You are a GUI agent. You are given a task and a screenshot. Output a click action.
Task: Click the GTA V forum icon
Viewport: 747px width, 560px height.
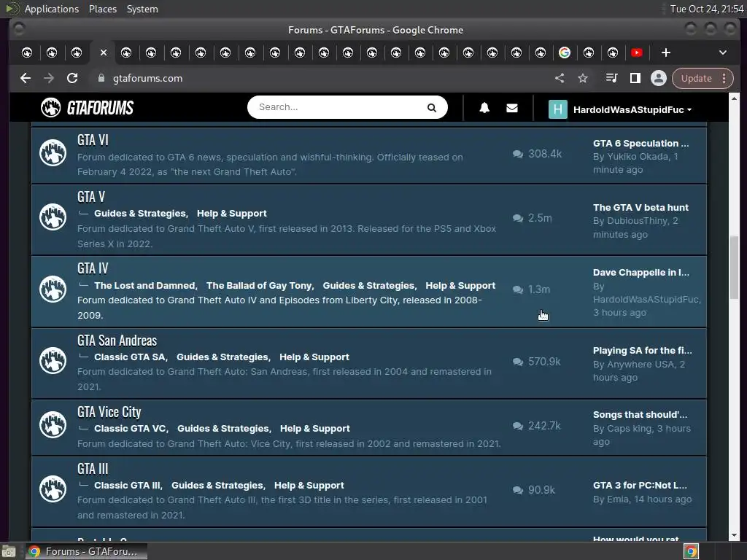click(x=53, y=217)
